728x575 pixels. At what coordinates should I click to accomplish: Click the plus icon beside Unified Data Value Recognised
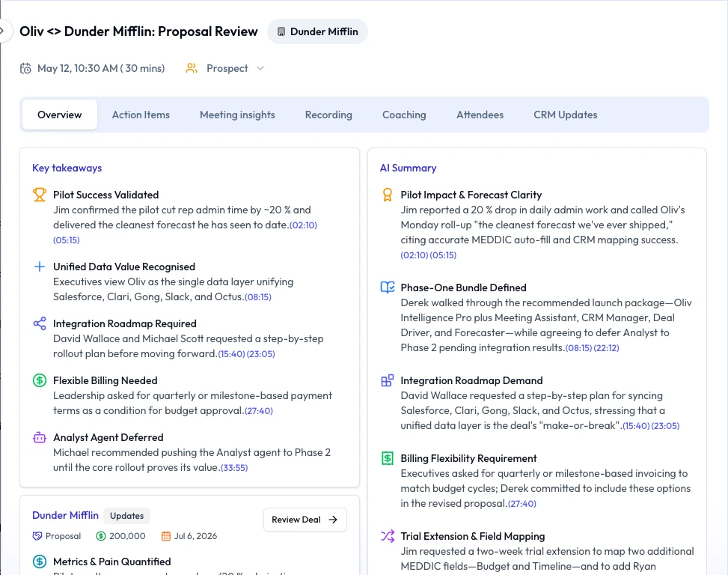[x=40, y=267]
